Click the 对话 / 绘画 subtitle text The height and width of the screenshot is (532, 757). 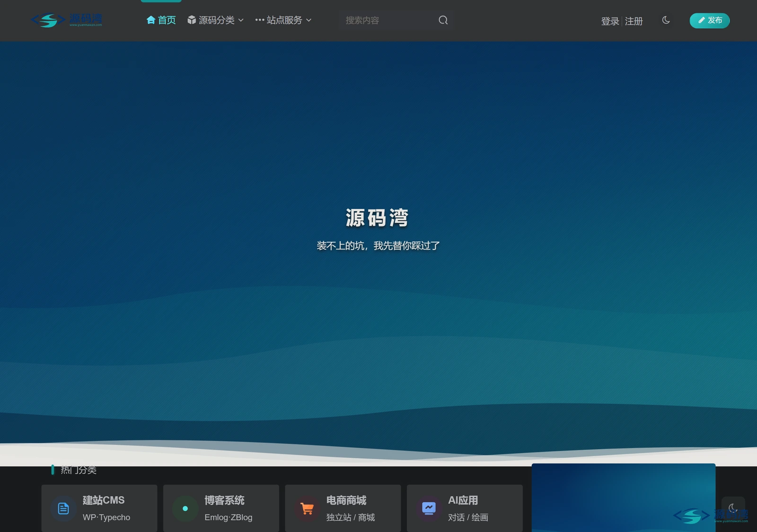[x=468, y=517]
